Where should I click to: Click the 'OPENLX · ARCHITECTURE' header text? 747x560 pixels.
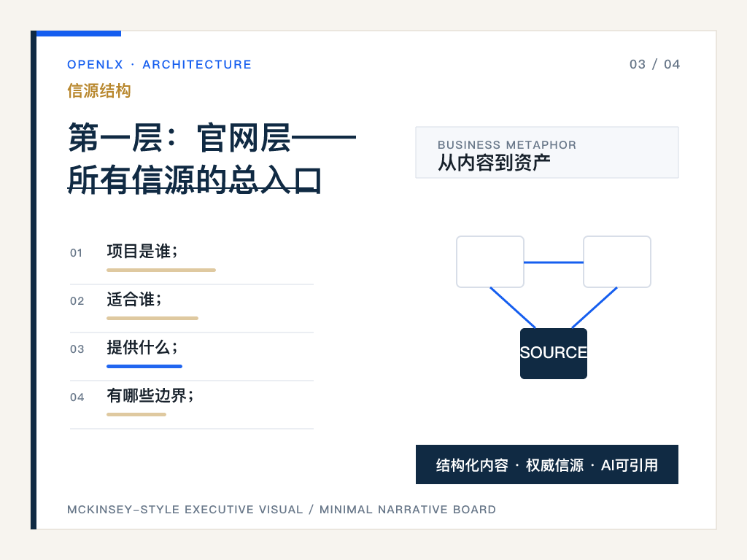pos(159,64)
